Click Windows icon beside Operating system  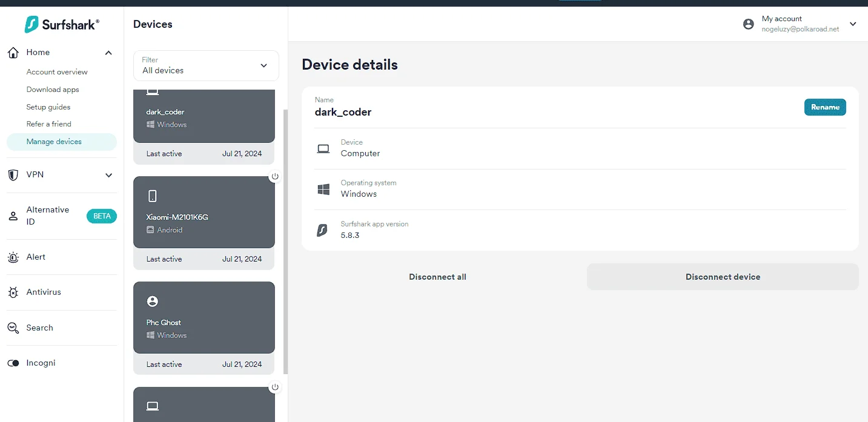click(323, 190)
